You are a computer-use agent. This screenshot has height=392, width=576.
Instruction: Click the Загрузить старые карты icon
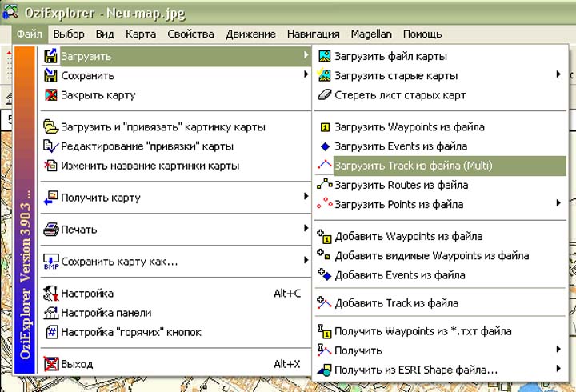point(324,75)
